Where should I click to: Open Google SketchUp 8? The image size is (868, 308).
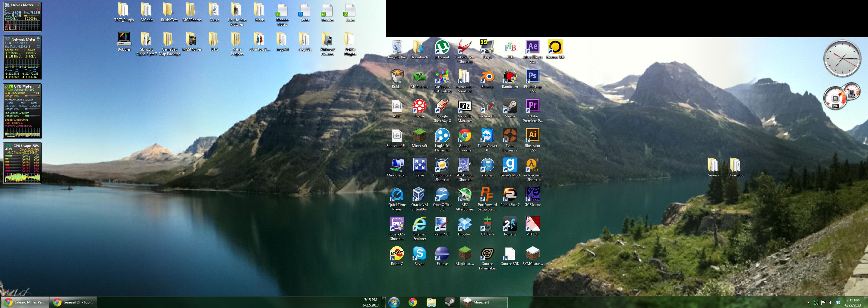[442, 111]
